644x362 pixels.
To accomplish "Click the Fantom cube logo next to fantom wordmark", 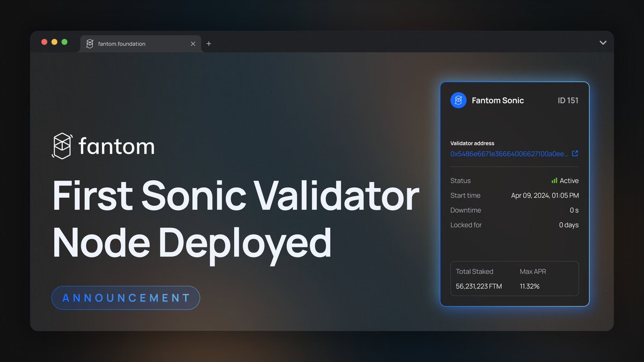I will [x=62, y=146].
